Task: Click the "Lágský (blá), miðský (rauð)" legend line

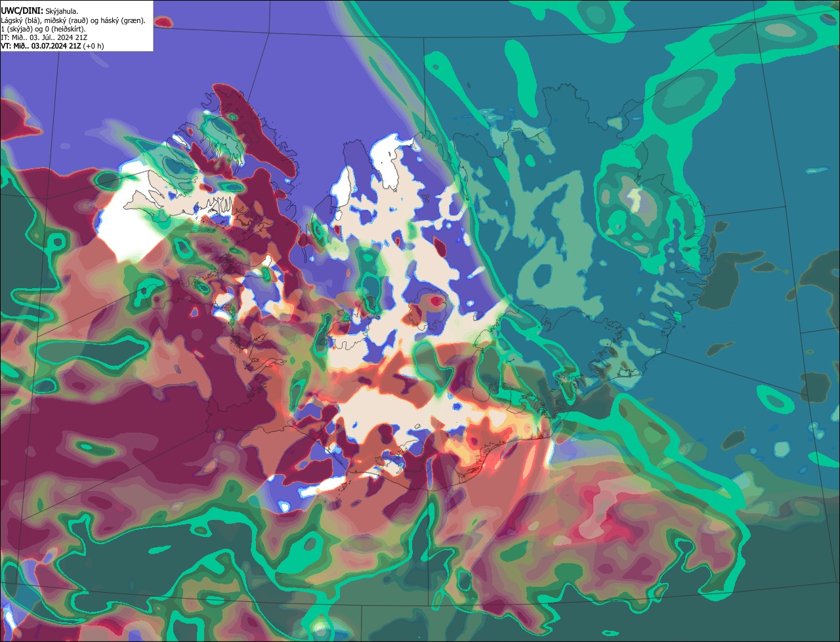Action: click(x=73, y=20)
